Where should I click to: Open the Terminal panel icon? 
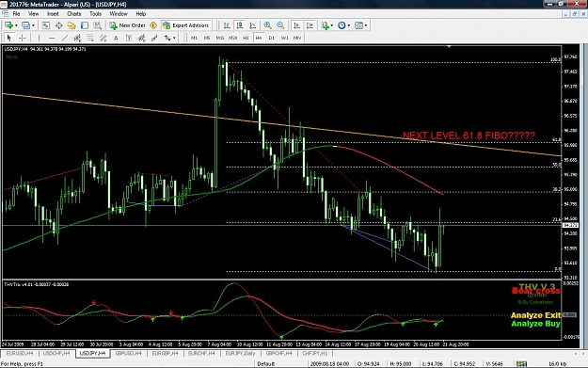click(x=85, y=25)
